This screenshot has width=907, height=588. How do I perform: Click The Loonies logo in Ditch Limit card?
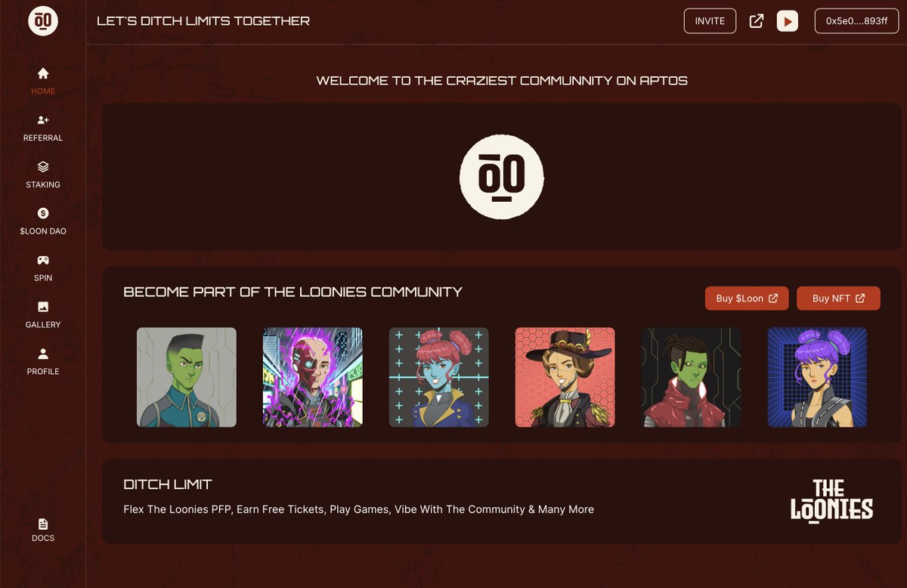point(831,500)
